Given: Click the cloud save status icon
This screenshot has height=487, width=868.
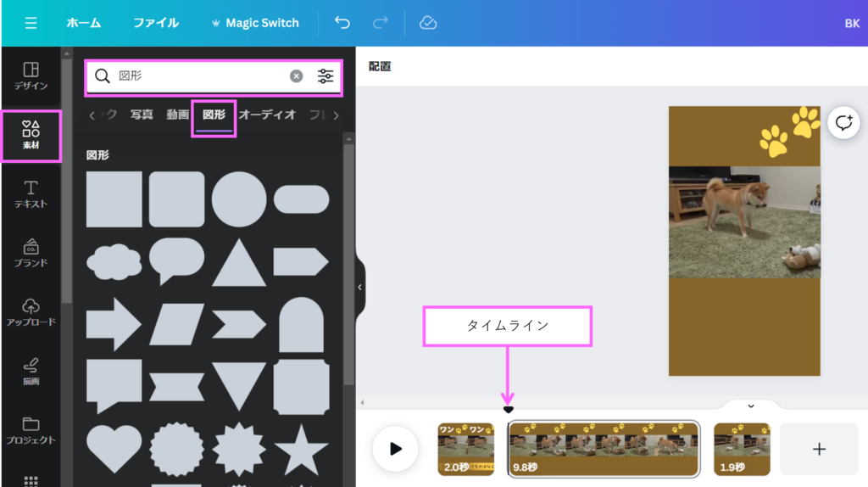Looking at the screenshot, I should [x=428, y=23].
